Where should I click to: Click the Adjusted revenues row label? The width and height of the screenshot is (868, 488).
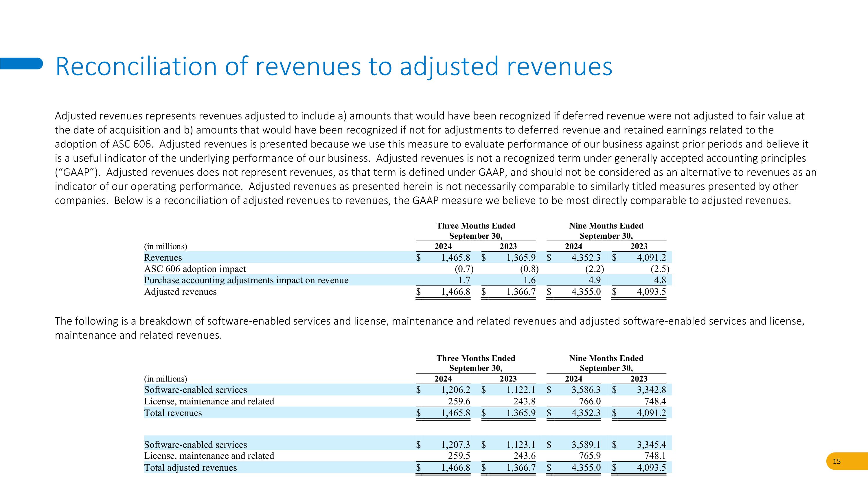pyautogui.click(x=180, y=292)
